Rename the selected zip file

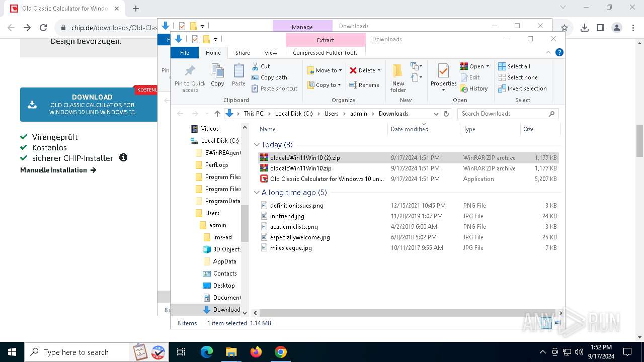click(x=364, y=85)
